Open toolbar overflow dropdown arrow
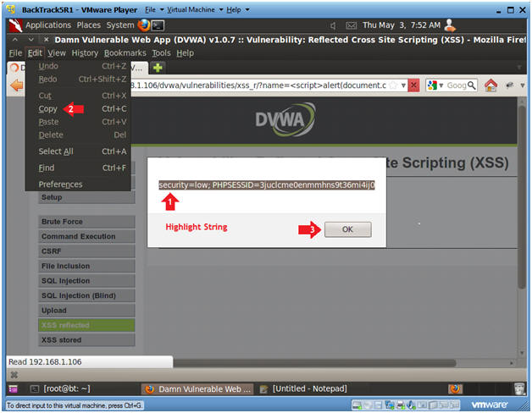 point(523,85)
